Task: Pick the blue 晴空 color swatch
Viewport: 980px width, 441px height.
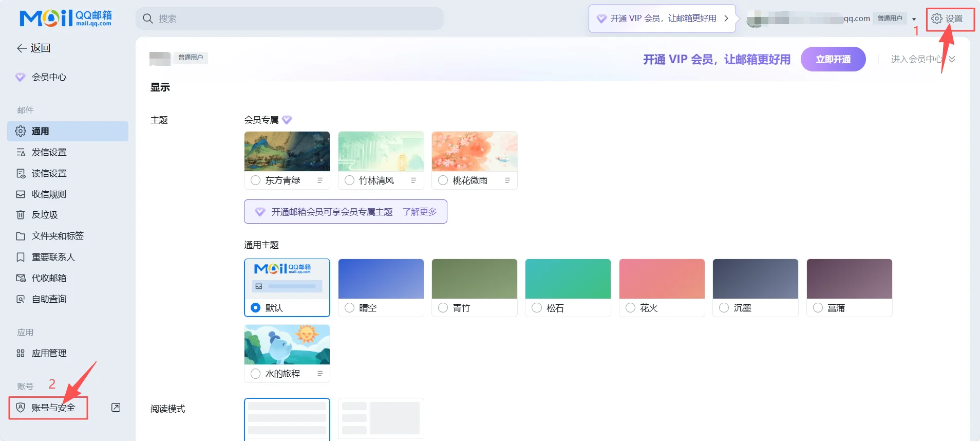Action: point(381,279)
